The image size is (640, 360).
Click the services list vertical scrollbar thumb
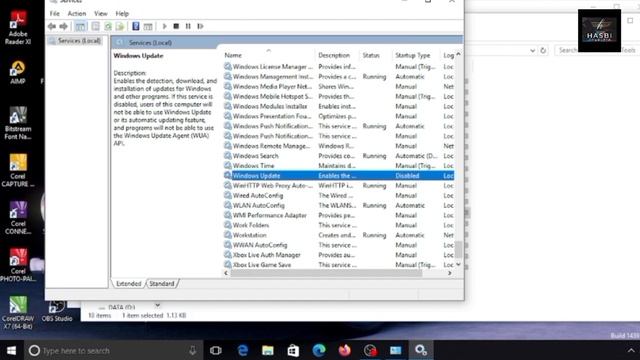tap(458, 249)
